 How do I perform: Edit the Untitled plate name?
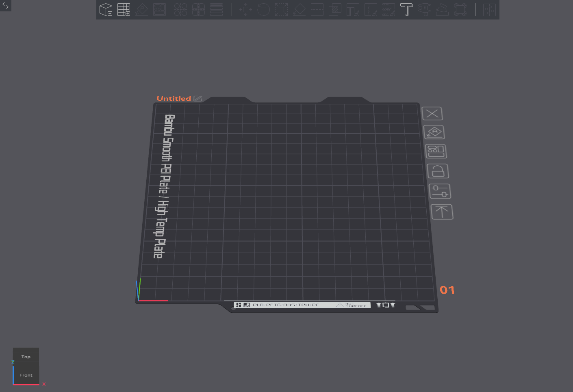[x=198, y=99]
